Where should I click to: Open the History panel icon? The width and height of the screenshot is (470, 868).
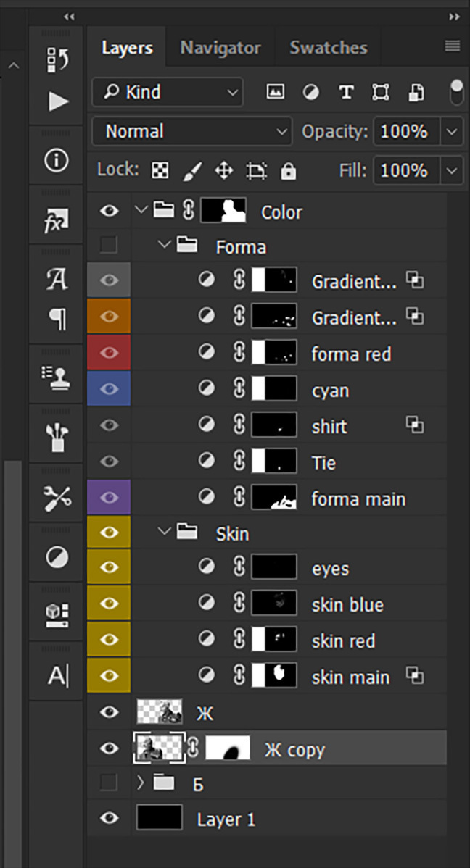tap(57, 59)
